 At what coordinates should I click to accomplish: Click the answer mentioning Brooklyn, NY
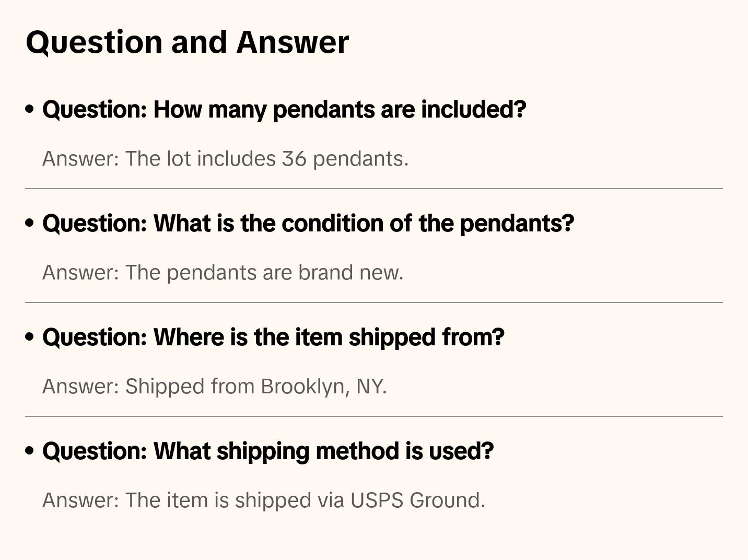(x=214, y=387)
